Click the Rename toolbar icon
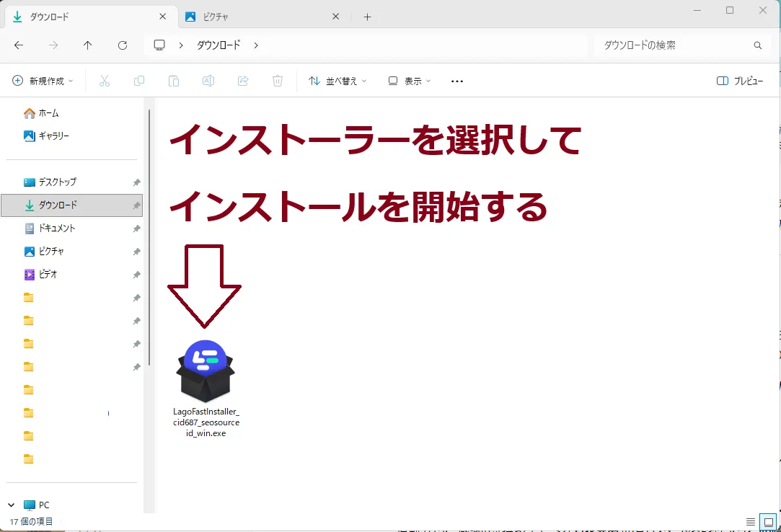 (x=208, y=81)
